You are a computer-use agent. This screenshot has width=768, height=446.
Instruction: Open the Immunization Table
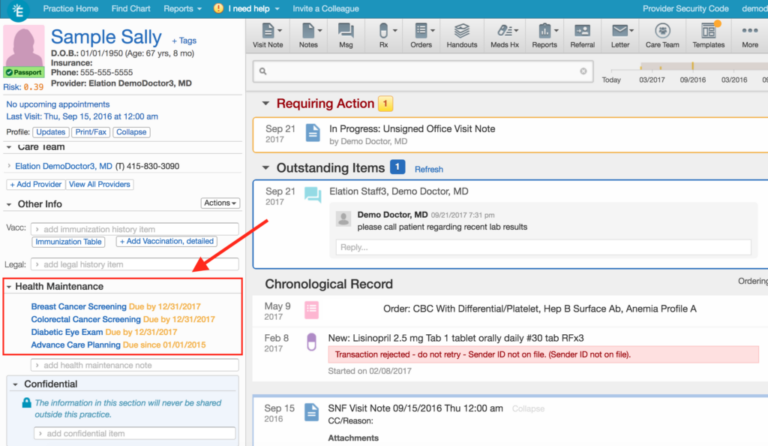69,242
